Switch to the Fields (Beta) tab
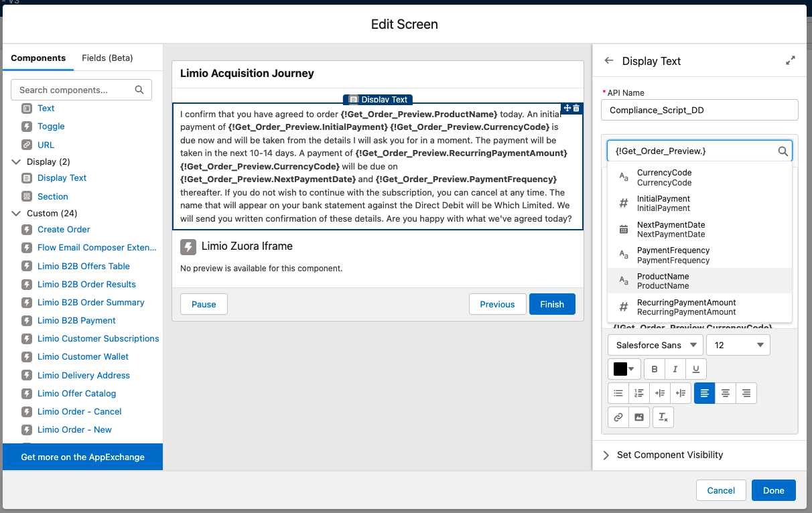This screenshot has width=812, height=513. 107,58
